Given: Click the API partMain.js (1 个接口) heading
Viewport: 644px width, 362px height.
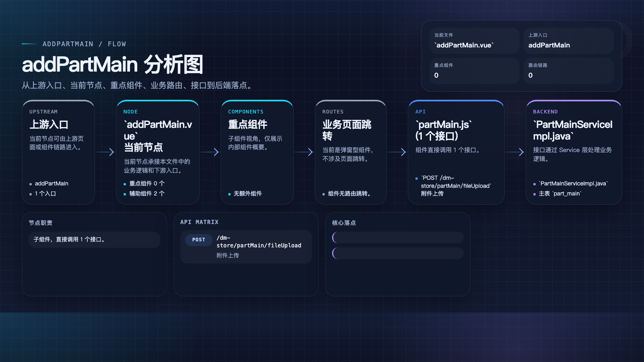Looking at the screenshot, I should tap(444, 130).
